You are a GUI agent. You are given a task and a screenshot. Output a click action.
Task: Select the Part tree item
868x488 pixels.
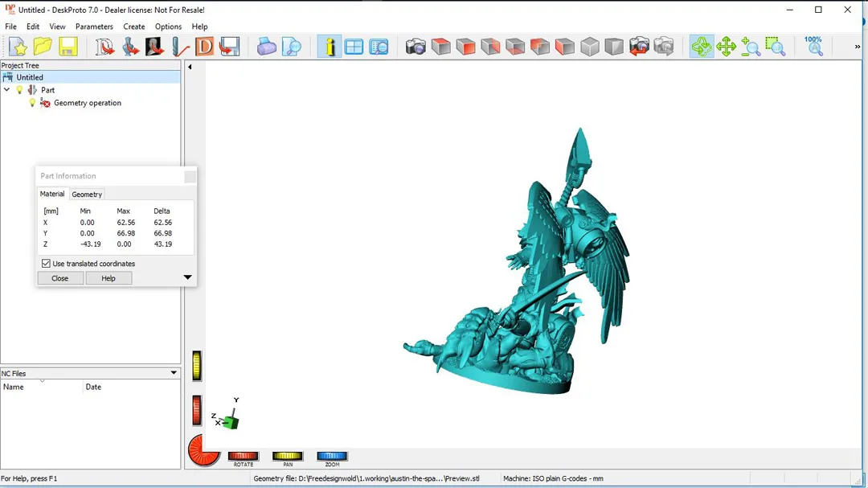[x=47, y=90]
